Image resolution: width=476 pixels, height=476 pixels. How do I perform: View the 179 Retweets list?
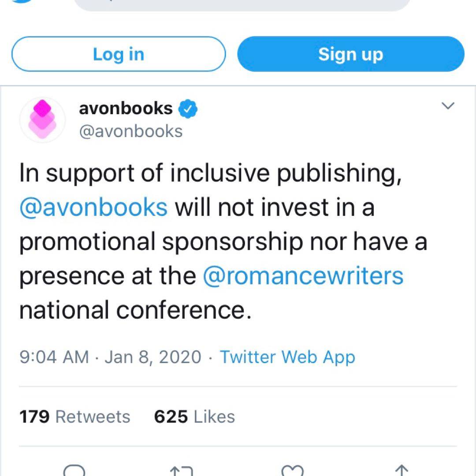coord(75,416)
